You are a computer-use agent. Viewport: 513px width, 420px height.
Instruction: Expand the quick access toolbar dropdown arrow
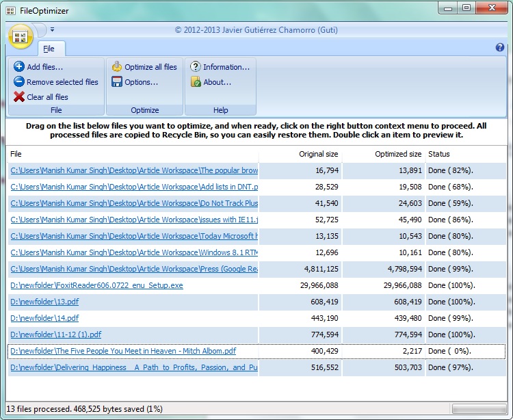(53, 30)
